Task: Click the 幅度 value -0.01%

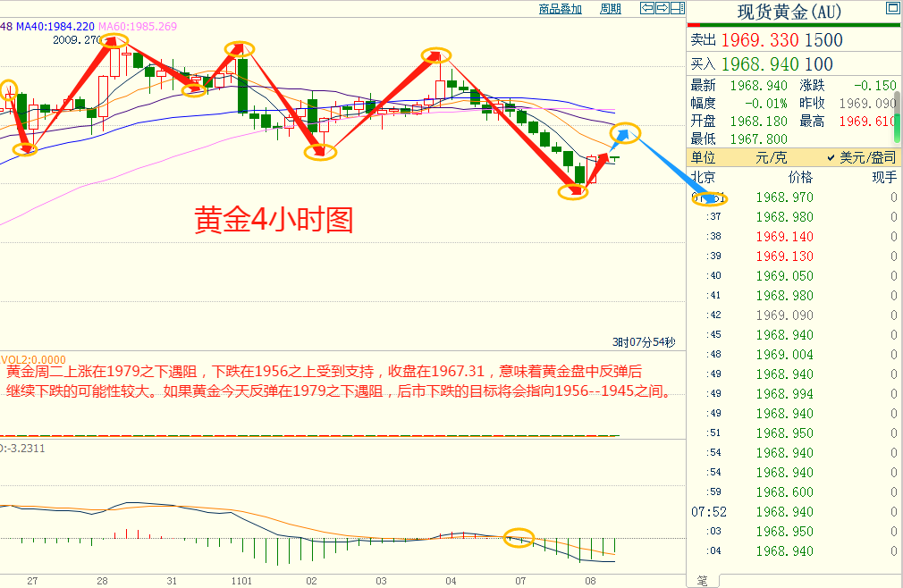Action: coord(765,104)
